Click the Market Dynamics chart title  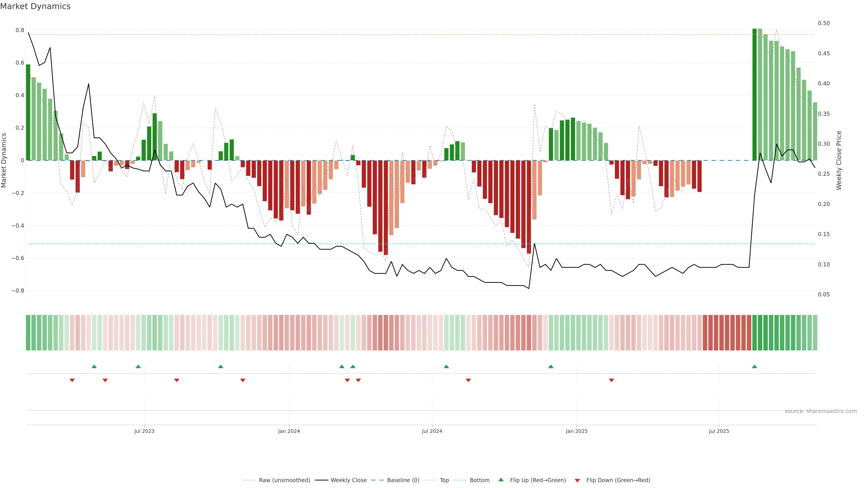tap(35, 6)
